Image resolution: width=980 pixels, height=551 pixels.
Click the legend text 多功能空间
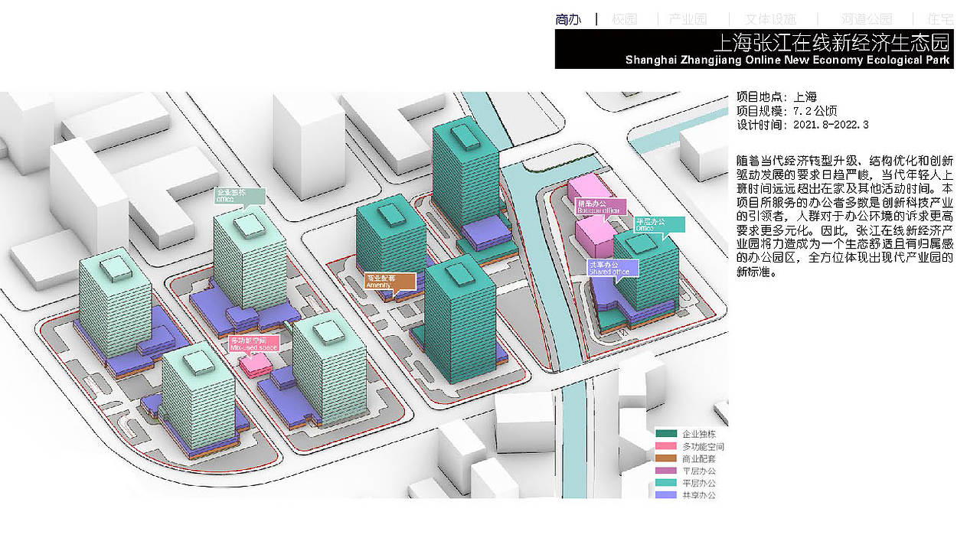point(704,446)
